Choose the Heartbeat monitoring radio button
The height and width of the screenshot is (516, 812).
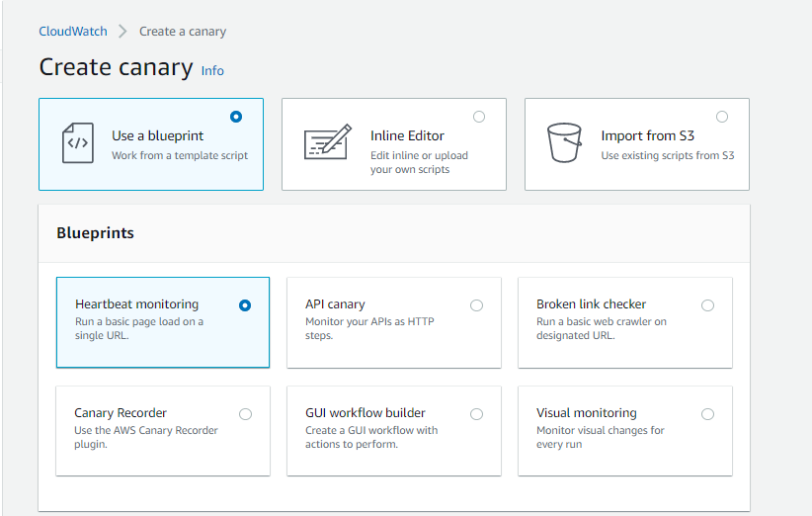click(245, 305)
